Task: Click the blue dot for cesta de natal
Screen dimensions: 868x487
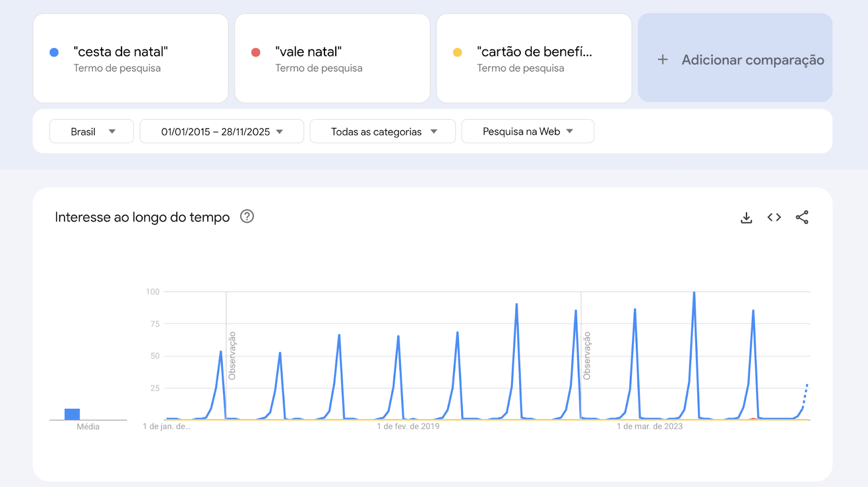Action: click(x=54, y=53)
